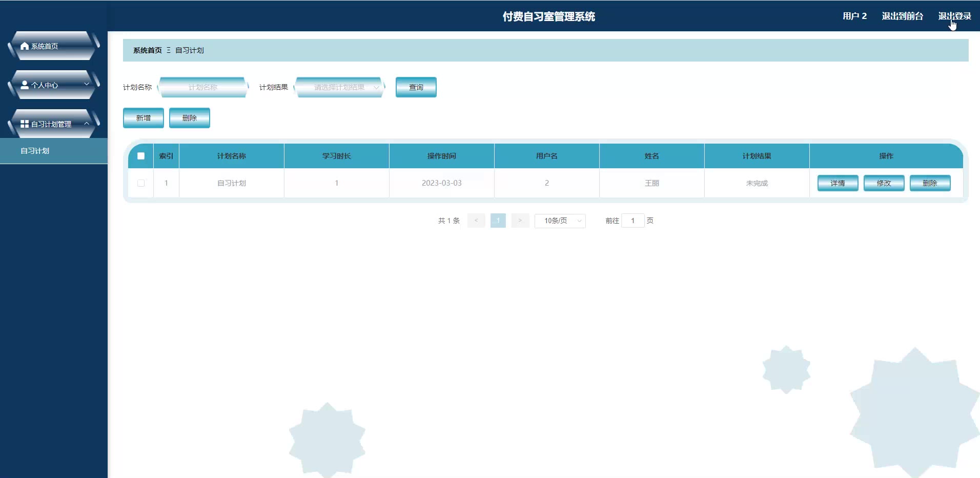Click the home icon beside 系统首页

click(24, 46)
